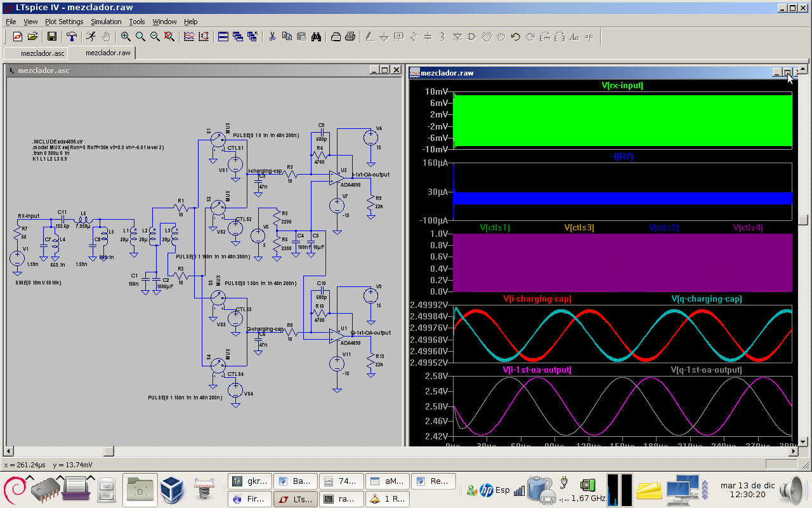Click the schematic horizontal scrollbar thumb
812x508 pixels.
point(108,451)
